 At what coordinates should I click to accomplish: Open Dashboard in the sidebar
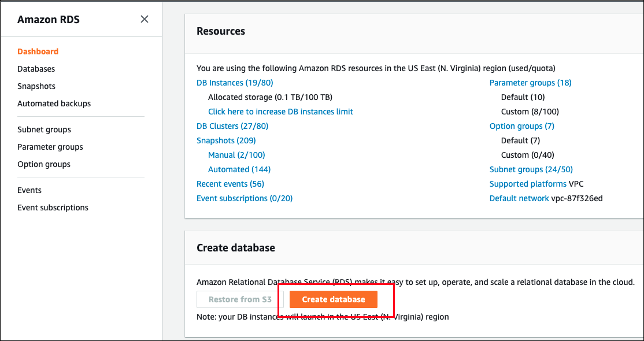point(38,51)
